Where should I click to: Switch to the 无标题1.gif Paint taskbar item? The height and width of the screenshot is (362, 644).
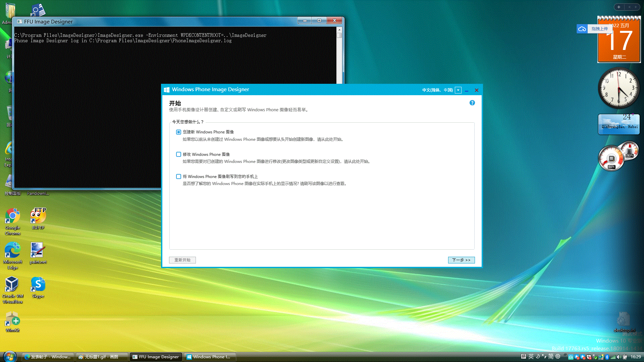click(102, 357)
